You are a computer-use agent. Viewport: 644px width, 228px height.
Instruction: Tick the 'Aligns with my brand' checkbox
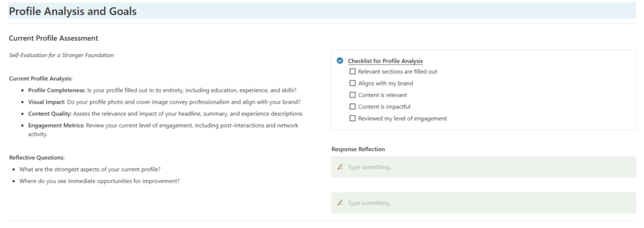click(352, 84)
